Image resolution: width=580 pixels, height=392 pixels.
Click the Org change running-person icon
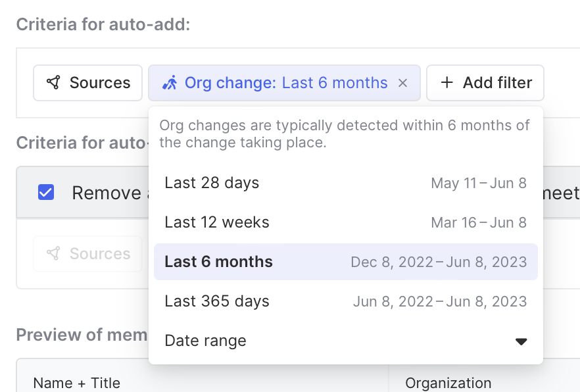click(x=170, y=83)
